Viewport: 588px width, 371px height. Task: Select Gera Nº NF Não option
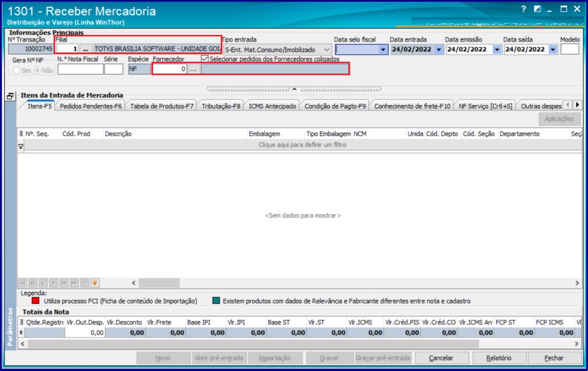[37, 70]
